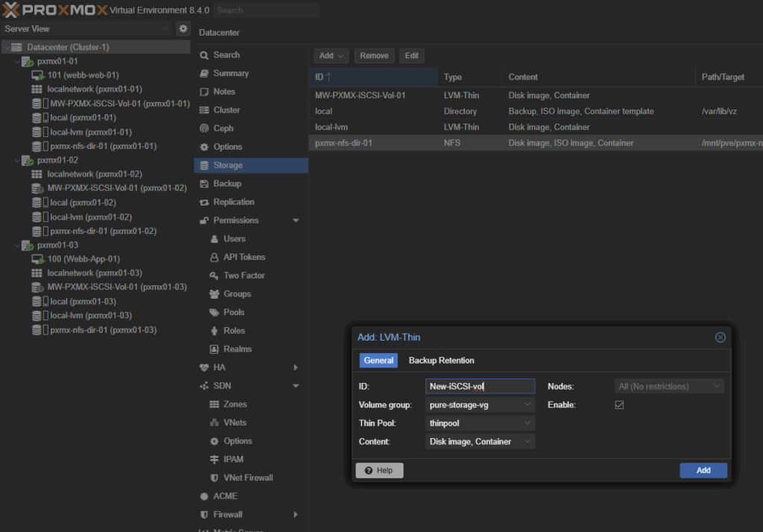Click the Options gear icon under Ceph
The image size is (763, 532).
(x=204, y=147)
